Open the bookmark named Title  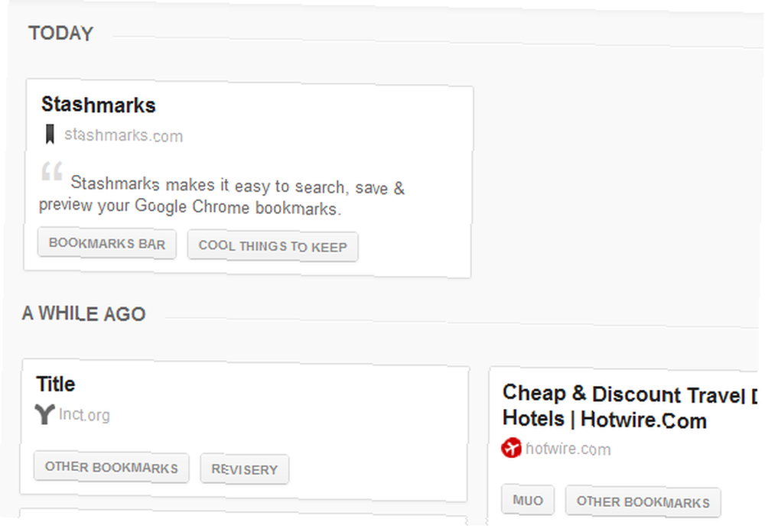point(56,384)
